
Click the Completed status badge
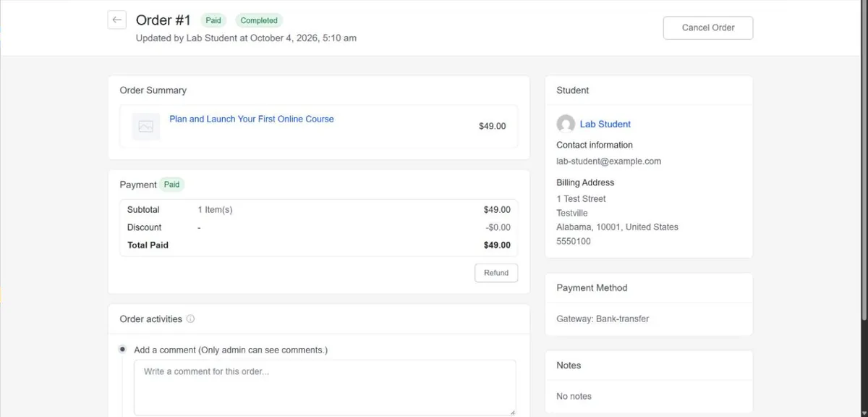pos(259,20)
